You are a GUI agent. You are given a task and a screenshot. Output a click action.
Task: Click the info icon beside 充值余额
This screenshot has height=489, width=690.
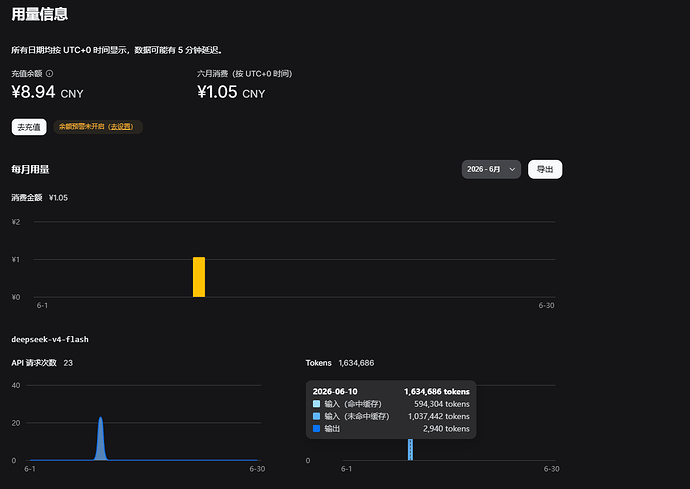pos(50,74)
